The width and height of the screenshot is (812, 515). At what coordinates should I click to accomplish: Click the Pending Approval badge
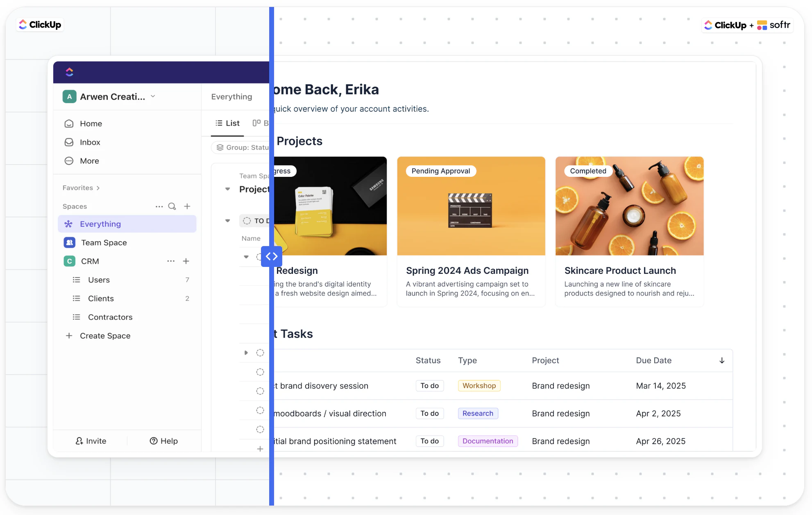(441, 171)
